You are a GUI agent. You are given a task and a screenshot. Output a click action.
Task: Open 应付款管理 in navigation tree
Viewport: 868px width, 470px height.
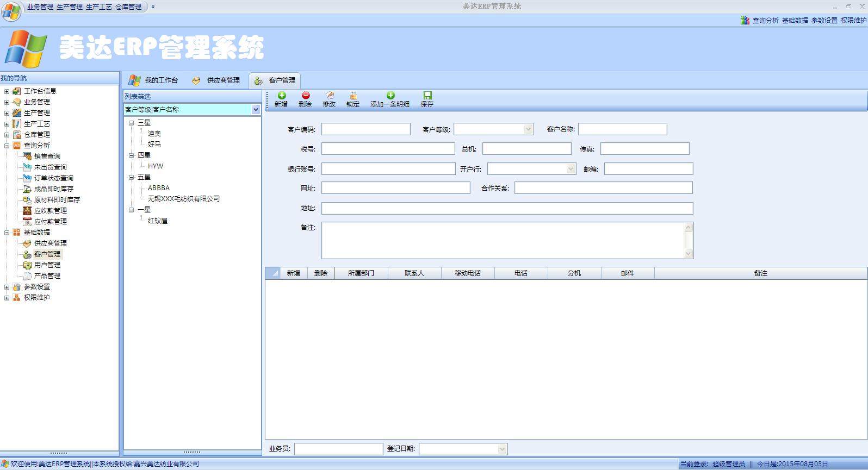tap(51, 222)
